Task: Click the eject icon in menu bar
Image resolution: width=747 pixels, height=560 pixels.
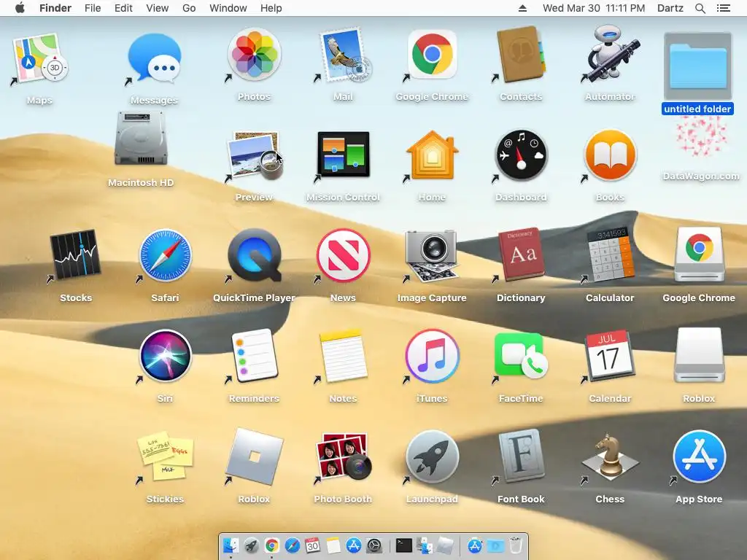Action: click(522, 8)
